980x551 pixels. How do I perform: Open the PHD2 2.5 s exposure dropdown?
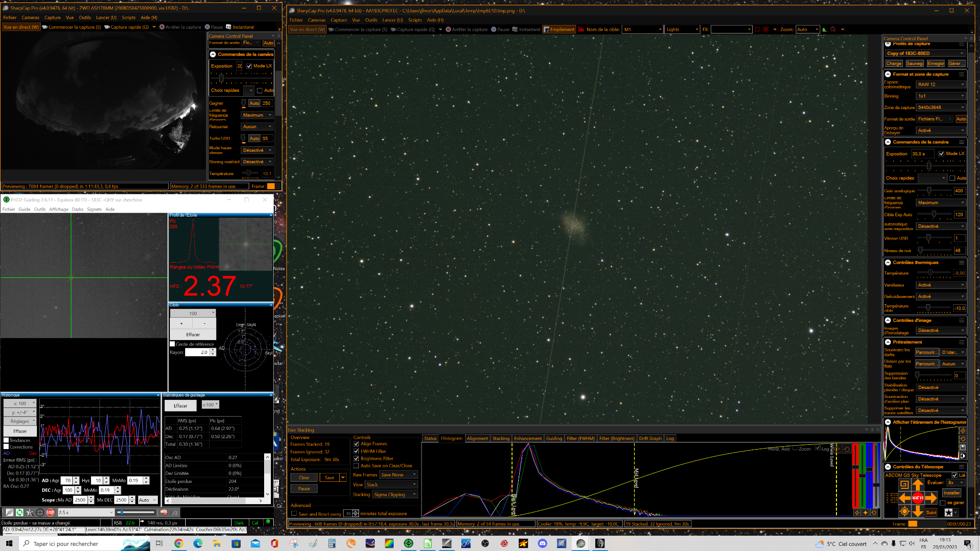pyautogui.click(x=86, y=512)
